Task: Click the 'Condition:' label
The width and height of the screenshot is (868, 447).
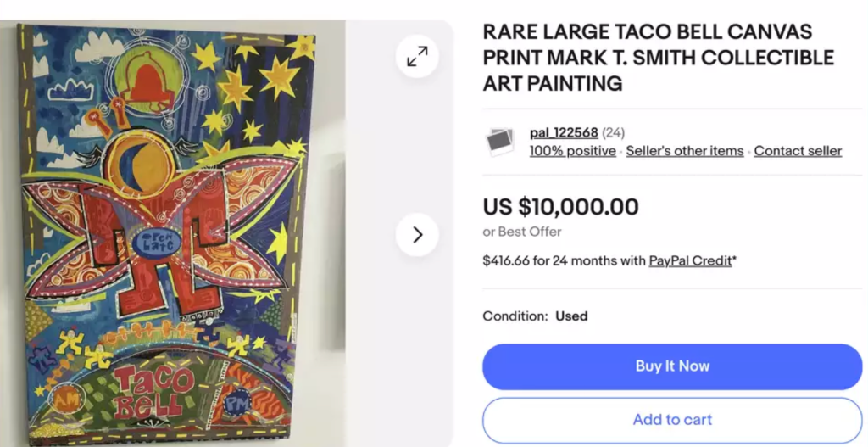Action: tap(515, 316)
